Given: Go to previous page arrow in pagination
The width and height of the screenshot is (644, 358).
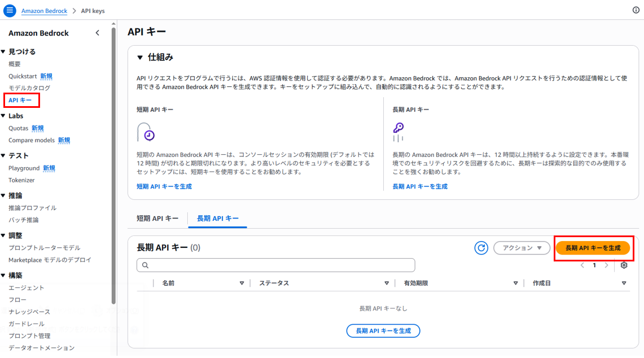Looking at the screenshot, I should [x=582, y=265].
